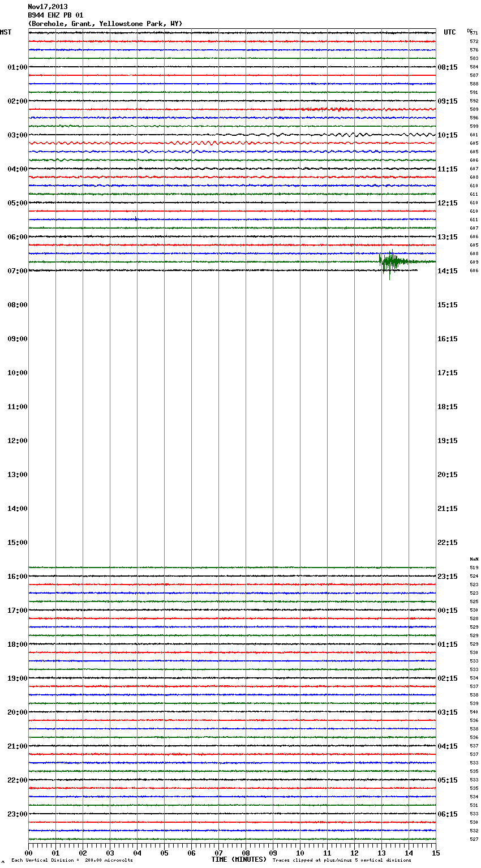Click the Borehole, Grant, Yellowstone Park location text
Screen dimensions: 481x868
click(x=105, y=24)
